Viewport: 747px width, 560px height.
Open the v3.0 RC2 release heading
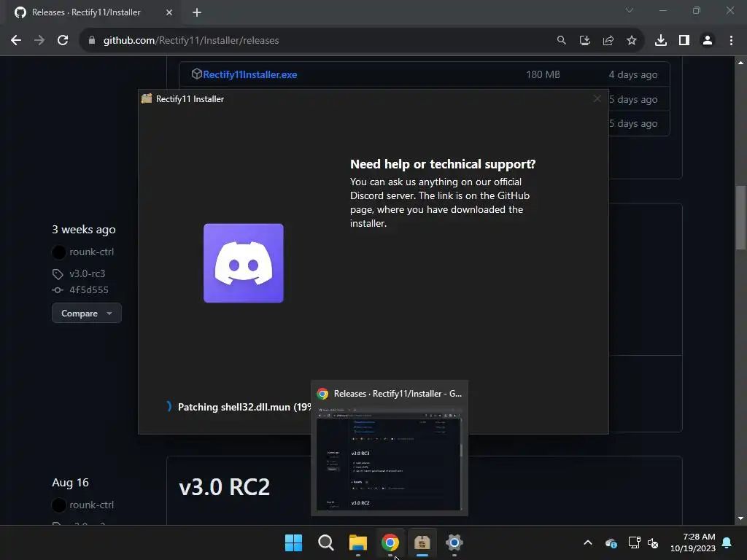click(225, 487)
